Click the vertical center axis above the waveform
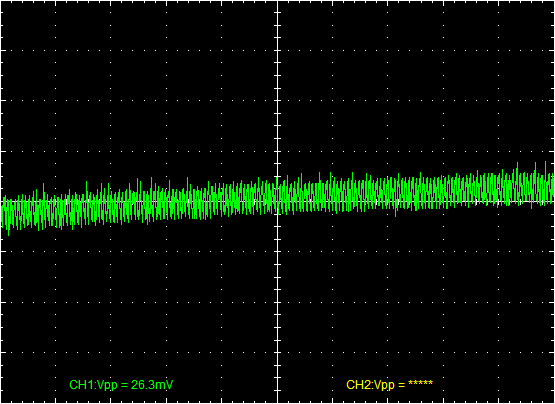555x404 pixels. (278, 89)
